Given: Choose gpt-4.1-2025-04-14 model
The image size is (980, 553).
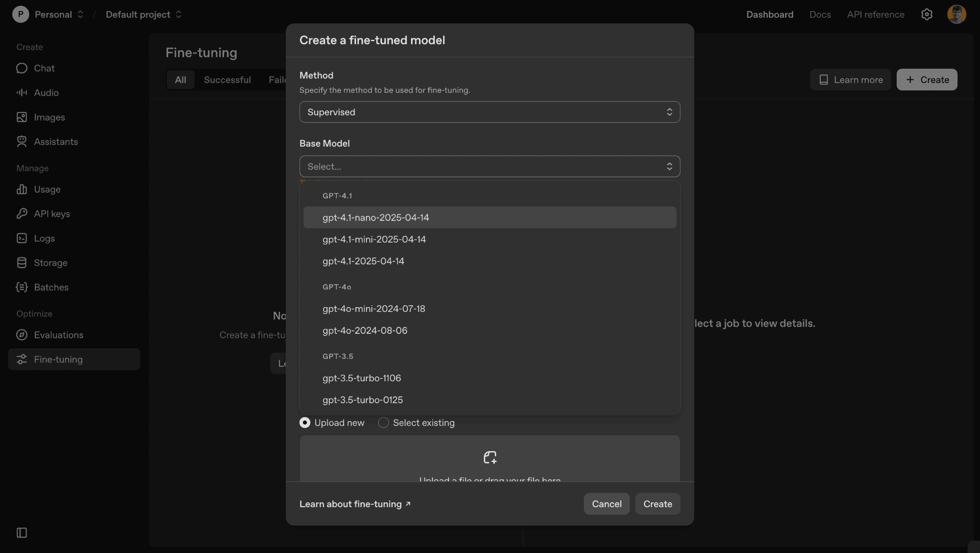Looking at the screenshot, I should point(490,261).
